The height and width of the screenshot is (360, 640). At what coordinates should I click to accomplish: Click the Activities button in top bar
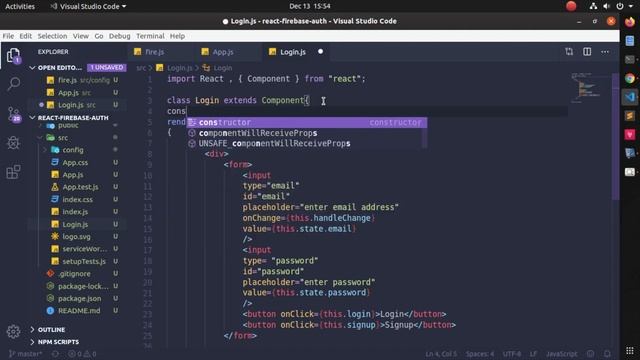pos(20,6)
